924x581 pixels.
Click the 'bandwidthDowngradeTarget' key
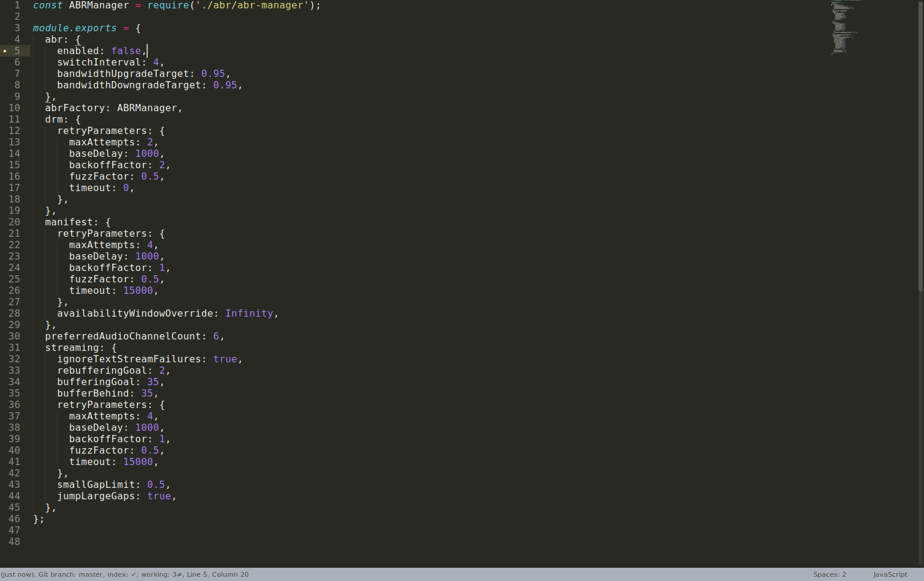point(129,85)
